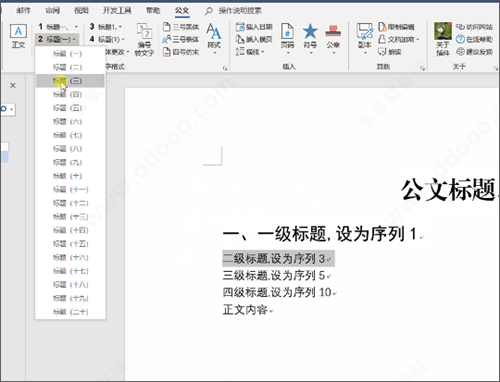Open 关于插件 about plugin
The image size is (500, 382).
coord(443,39)
